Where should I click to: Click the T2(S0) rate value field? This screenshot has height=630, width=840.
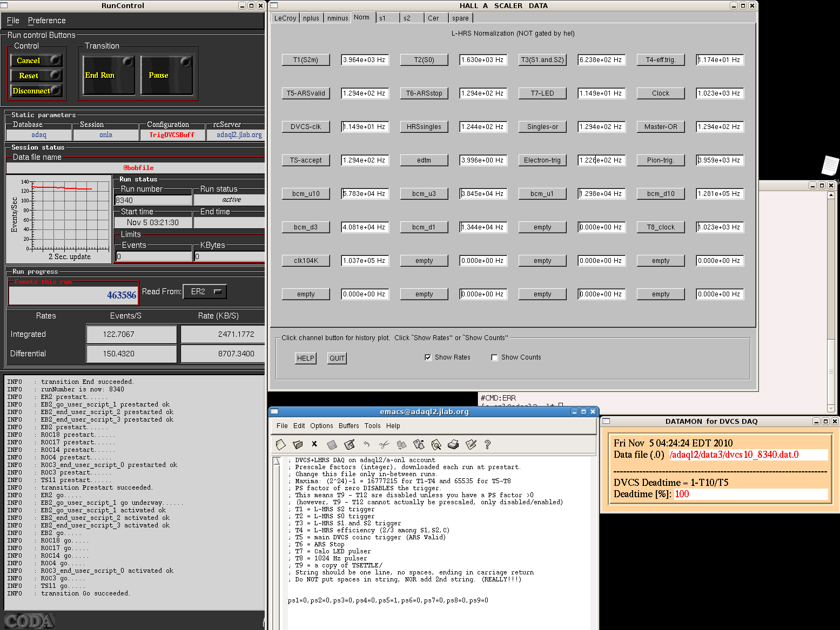coord(483,60)
